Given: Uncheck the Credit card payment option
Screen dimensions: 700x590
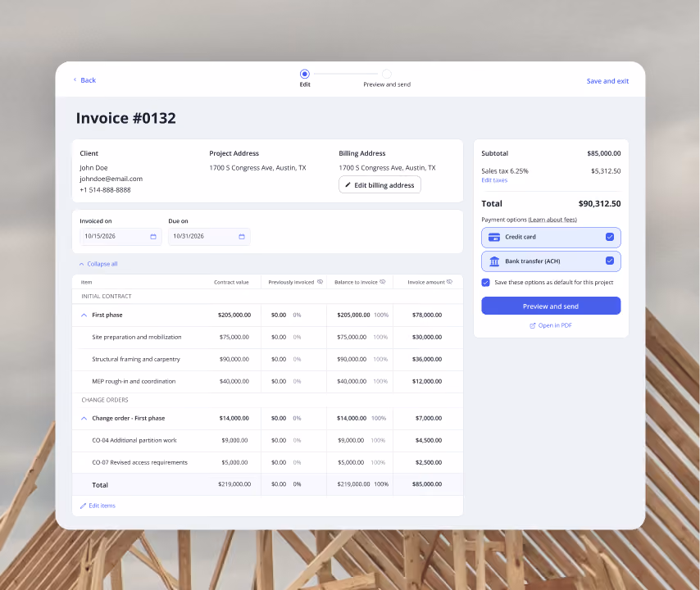Looking at the screenshot, I should (609, 237).
